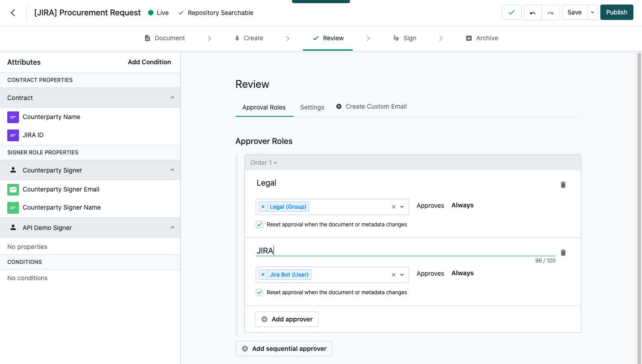The width and height of the screenshot is (642, 364).
Task: Toggle reset approval checkbox for Legal
Action: (259, 225)
